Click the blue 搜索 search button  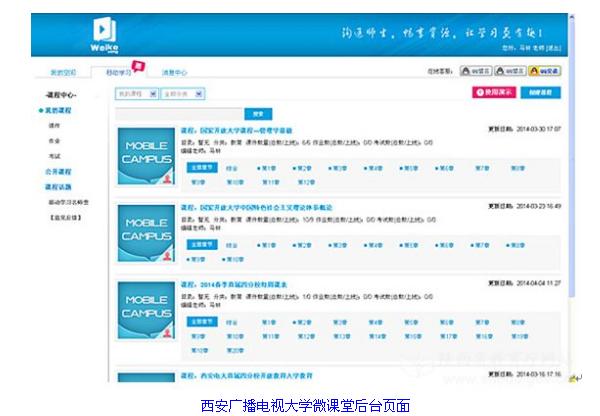coord(258,114)
